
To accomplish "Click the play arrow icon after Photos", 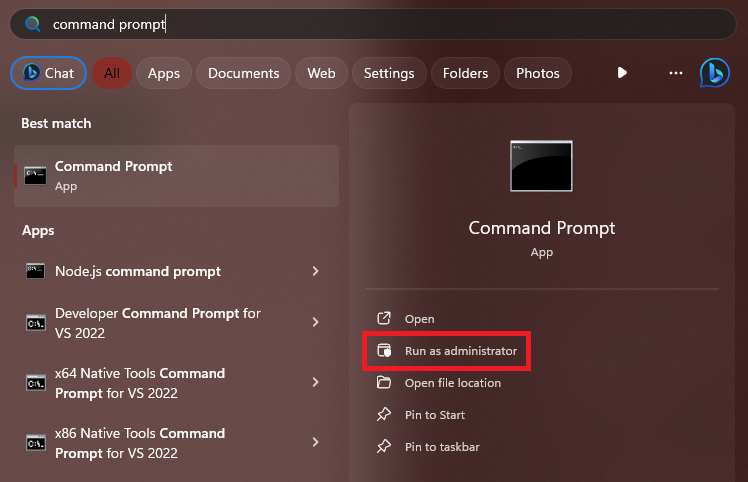I will [x=622, y=73].
